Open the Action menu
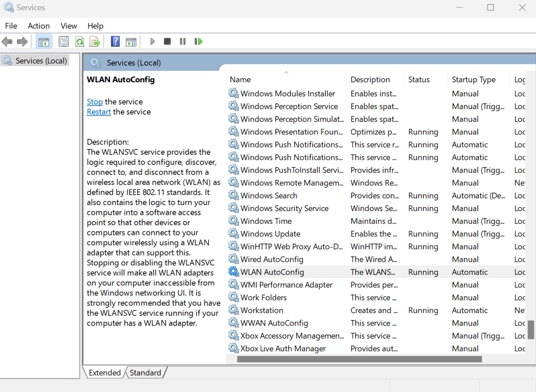The height and width of the screenshot is (392, 536). pos(38,25)
